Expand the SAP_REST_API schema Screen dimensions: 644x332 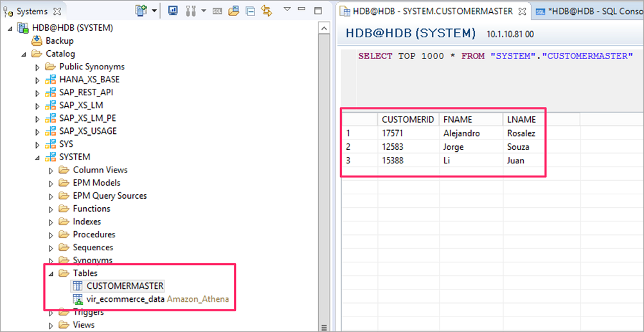tap(37, 93)
